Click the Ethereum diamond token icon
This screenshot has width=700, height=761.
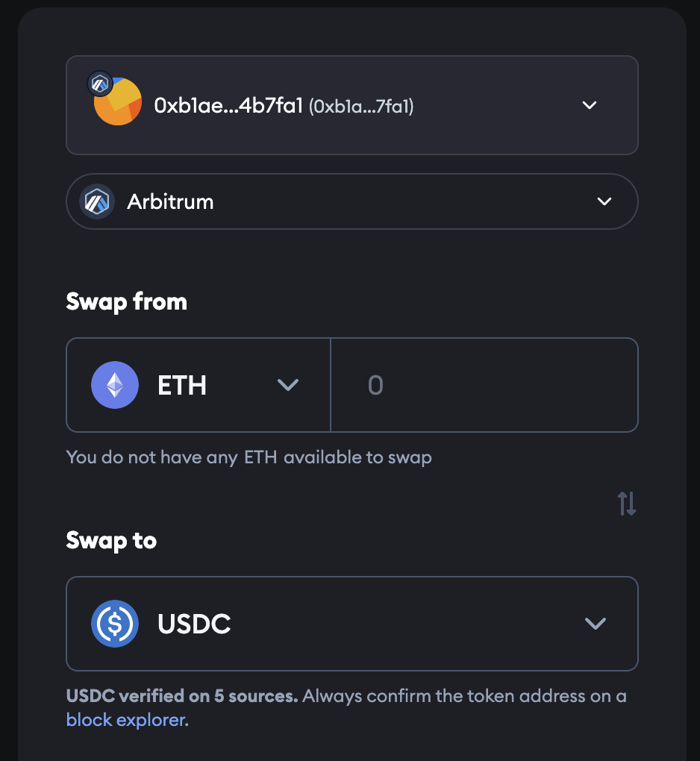tap(115, 385)
